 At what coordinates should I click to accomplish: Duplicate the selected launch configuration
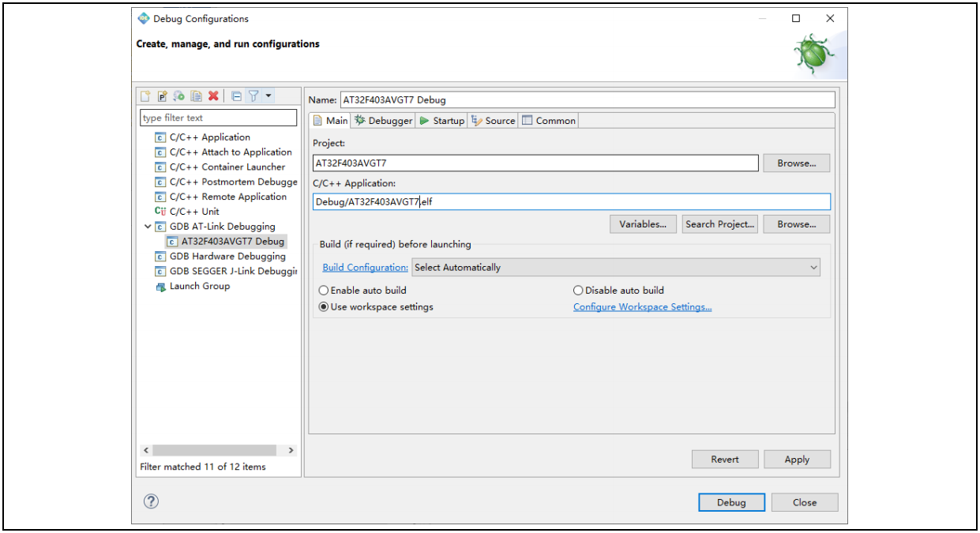tap(196, 96)
